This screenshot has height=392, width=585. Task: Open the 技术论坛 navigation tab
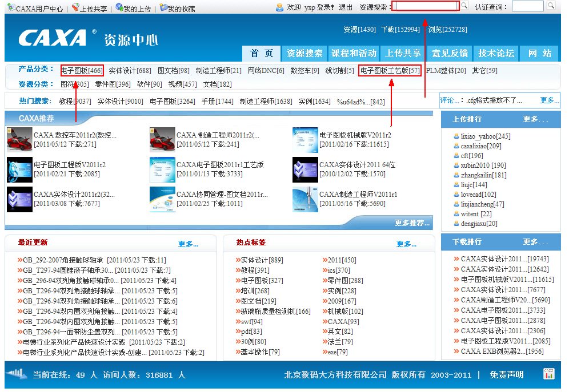coord(496,53)
